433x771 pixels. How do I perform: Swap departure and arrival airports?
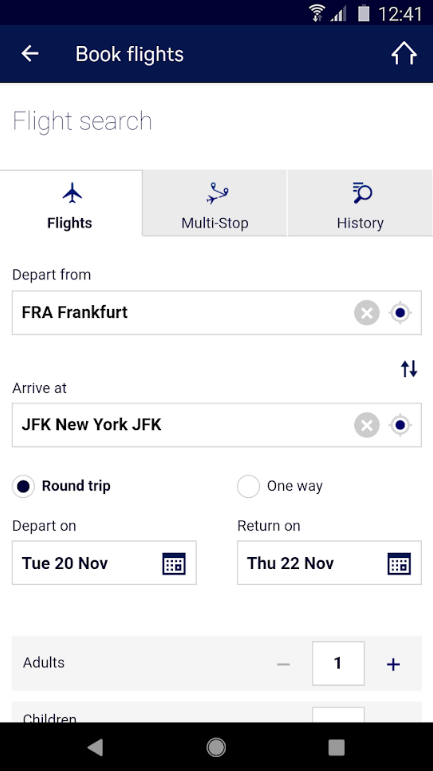coord(409,368)
